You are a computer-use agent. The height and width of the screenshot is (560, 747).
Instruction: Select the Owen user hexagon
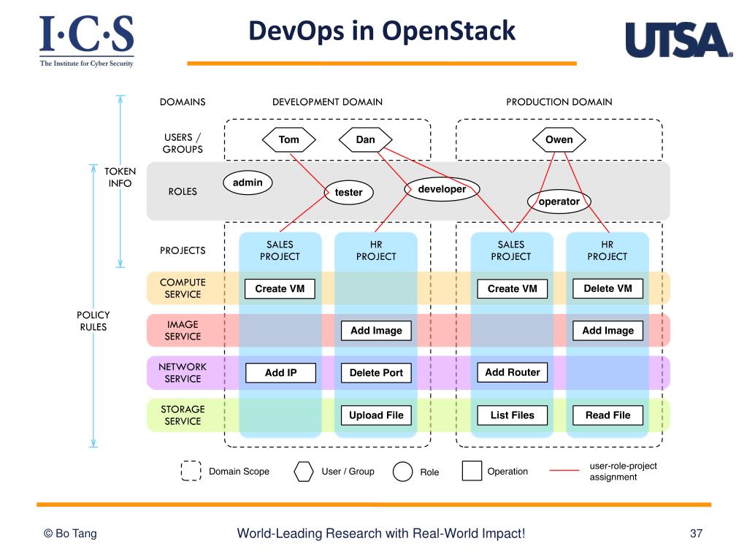[559, 139]
